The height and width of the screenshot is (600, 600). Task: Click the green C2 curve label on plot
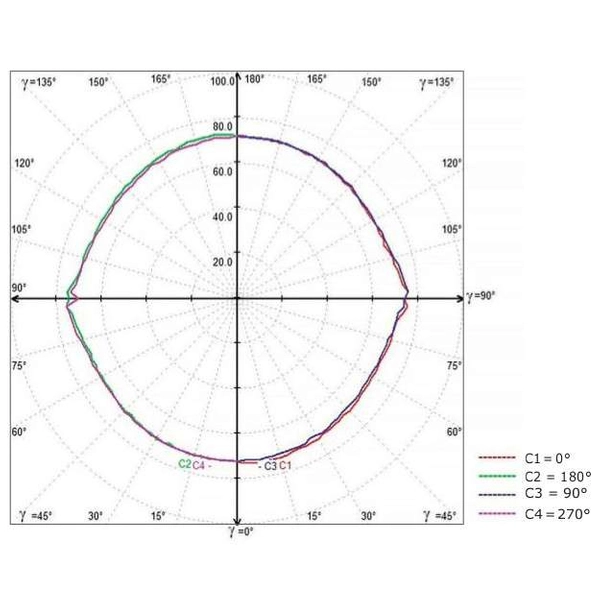click(185, 464)
